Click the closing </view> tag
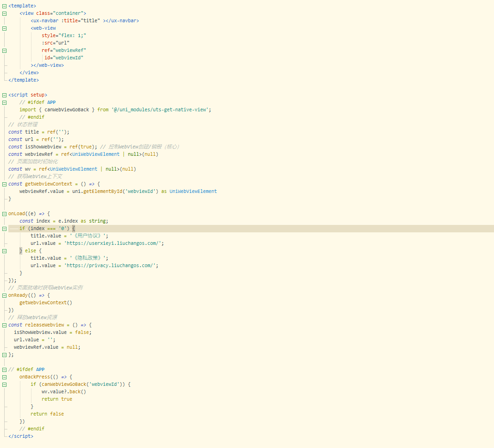 (x=29, y=72)
